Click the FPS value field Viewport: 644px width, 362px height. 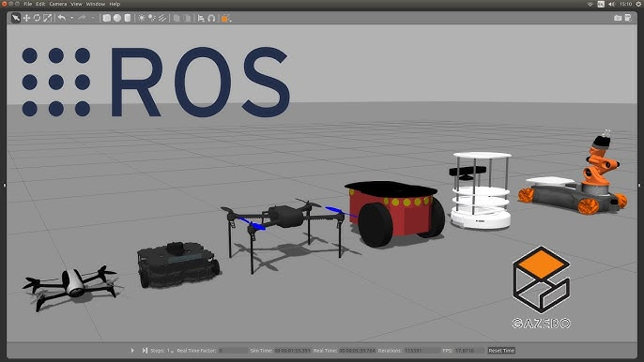pos(469,351)
